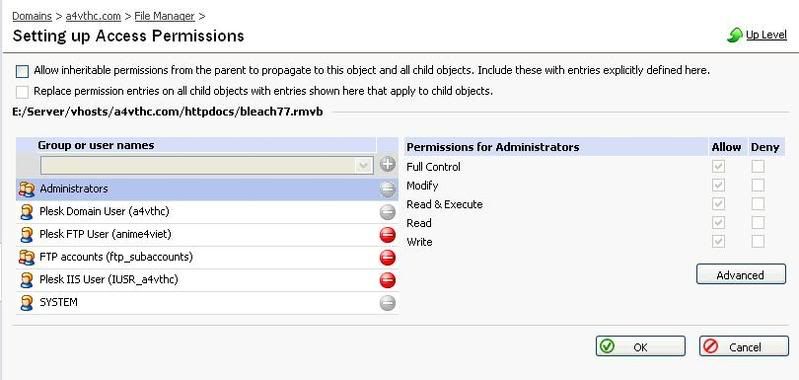
Task: Click the Advanced permissions button
Action: coord(741,275)
